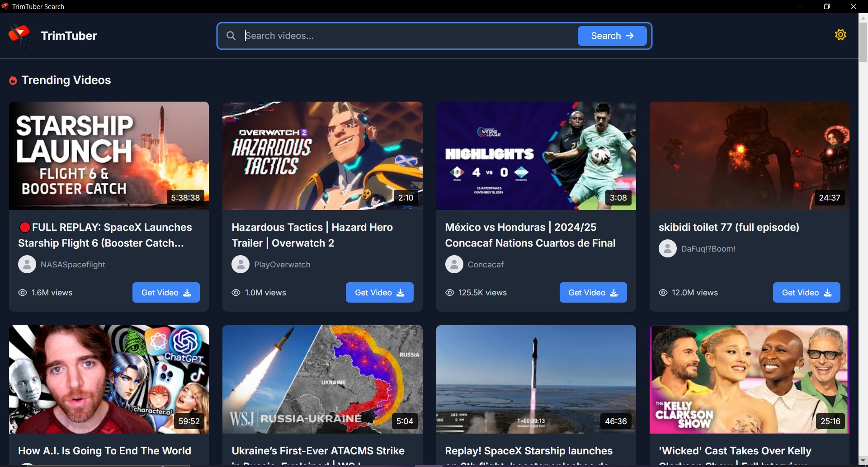Open the ChatGPT A.I. video thumbnail
Image resolution: width=868 pixels, height=467 pixels.
coord(109,379)
